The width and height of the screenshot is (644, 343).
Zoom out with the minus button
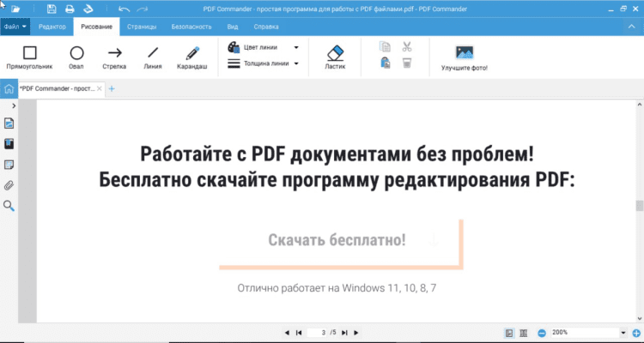click(x=542, y=333)
